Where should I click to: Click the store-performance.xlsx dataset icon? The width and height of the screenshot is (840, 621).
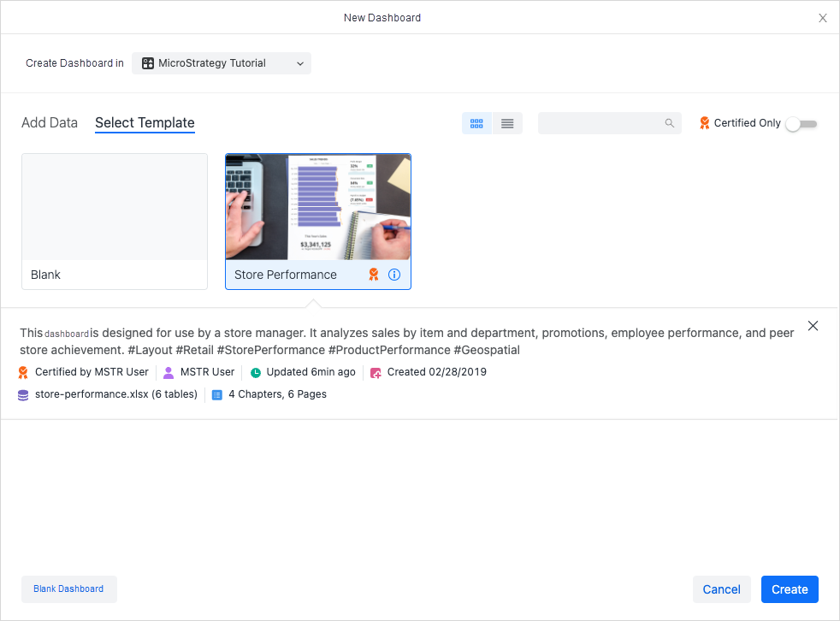point(23,394)
